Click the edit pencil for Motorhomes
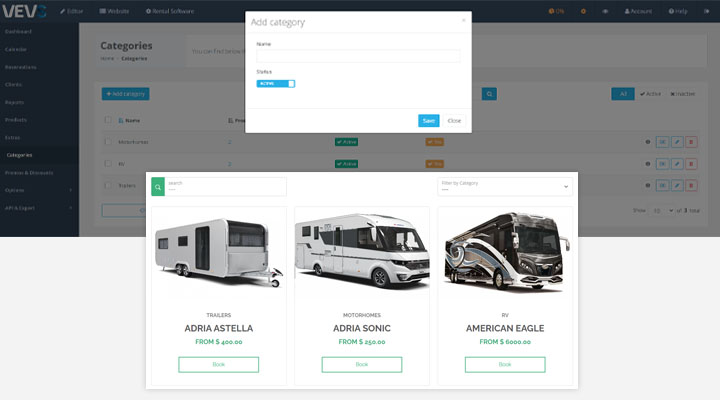The width and height of the screenshot is (720, 400). (x=677, y=142)
